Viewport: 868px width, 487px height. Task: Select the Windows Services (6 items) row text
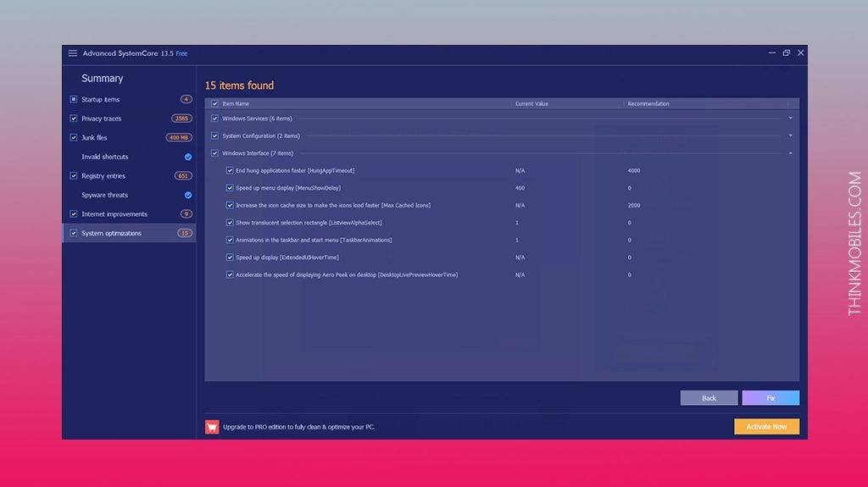coord(257,119)
